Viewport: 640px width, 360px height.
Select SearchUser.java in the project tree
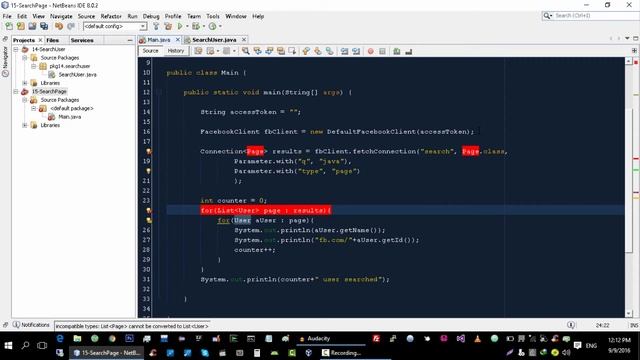coord(77,75)
